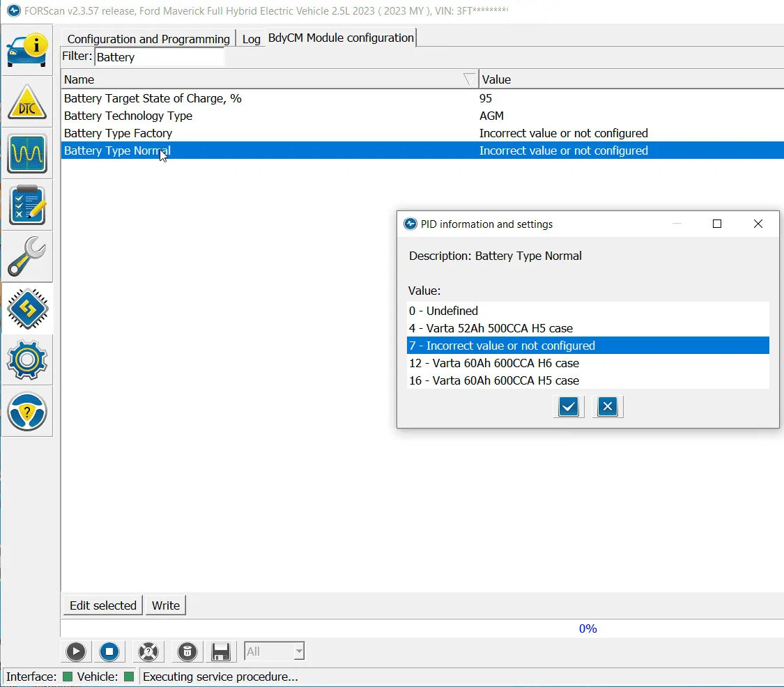Screen dimensions: 784x687
Task: Click the Value column header
Action: click(x=631, y=79)
